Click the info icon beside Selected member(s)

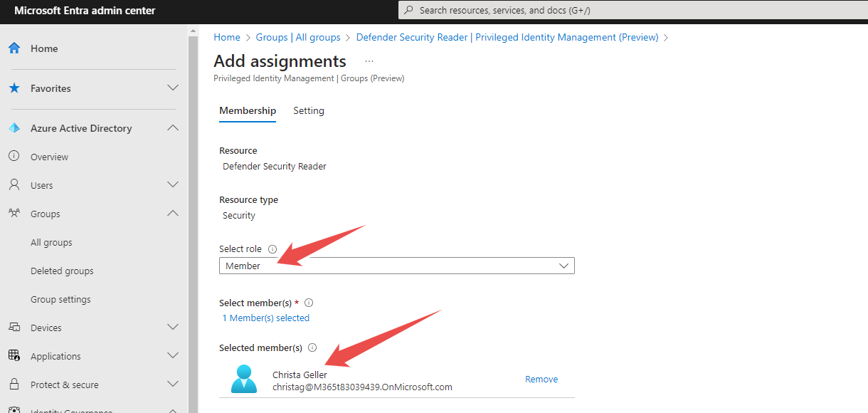312,348
